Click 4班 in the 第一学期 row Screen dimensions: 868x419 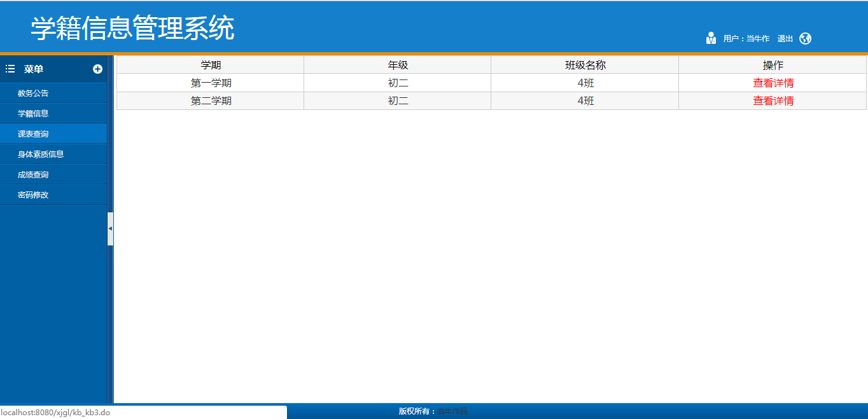[x=585, y=83]
